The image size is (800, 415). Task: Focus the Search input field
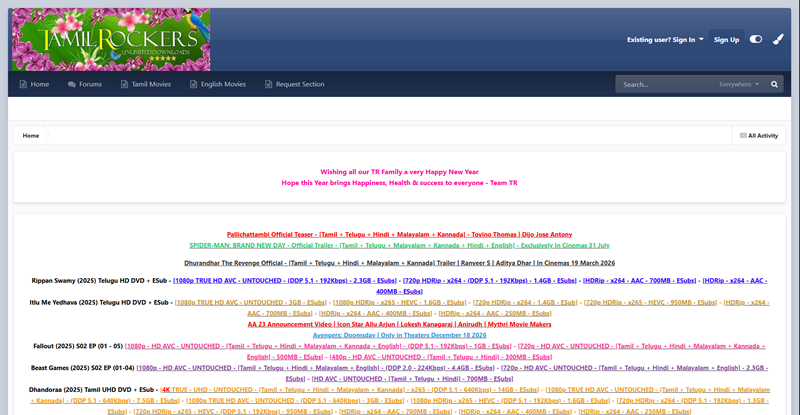tap(664, 84)
